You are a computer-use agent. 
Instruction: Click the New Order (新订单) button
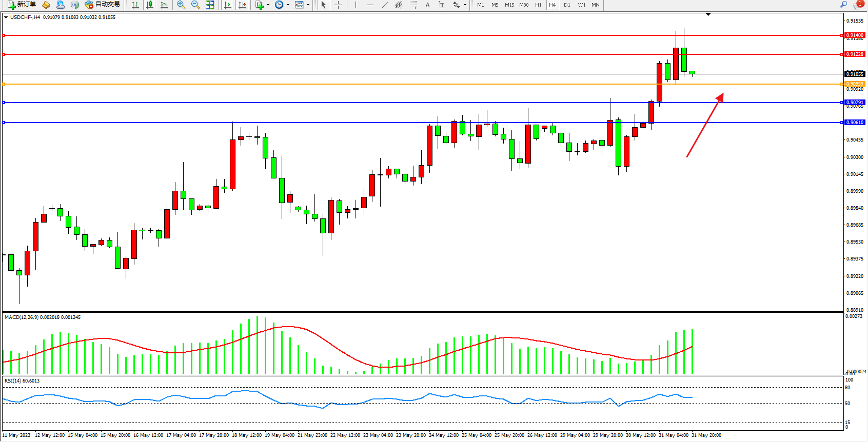tap(22, 5)
